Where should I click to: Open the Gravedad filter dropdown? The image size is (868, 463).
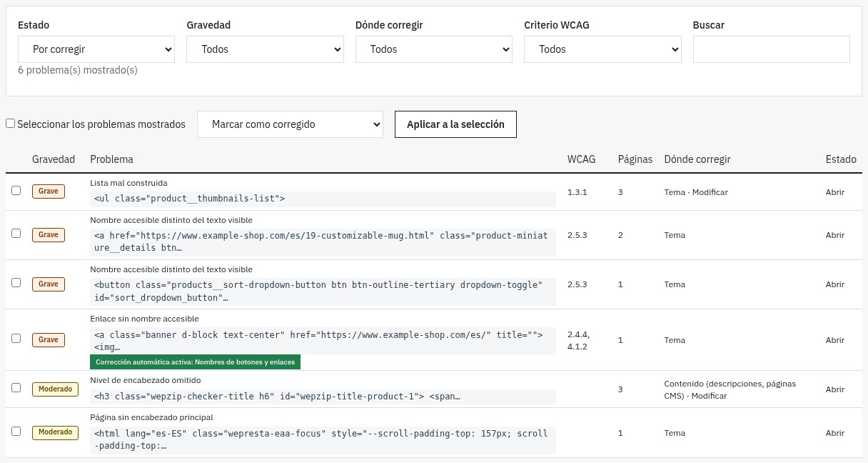pyautogui.click(x=265, y=49)
